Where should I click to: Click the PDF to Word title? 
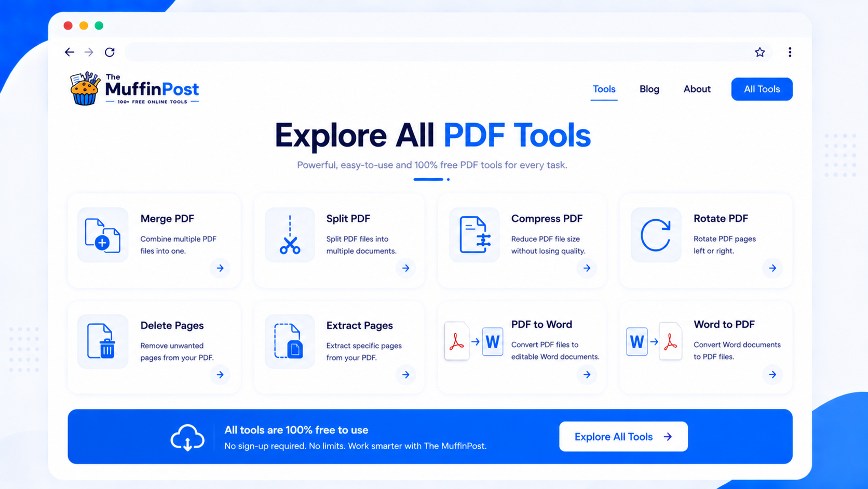tap(541, 324)
